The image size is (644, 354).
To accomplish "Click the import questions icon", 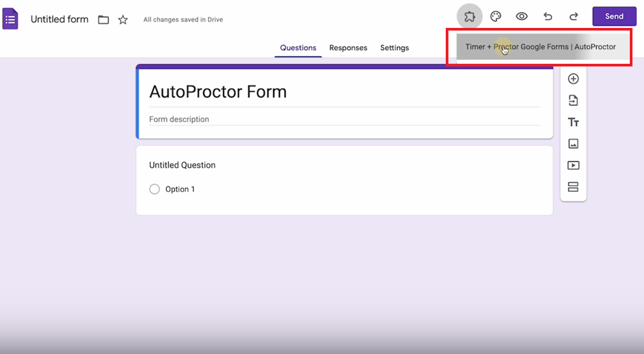I will 573,101.
